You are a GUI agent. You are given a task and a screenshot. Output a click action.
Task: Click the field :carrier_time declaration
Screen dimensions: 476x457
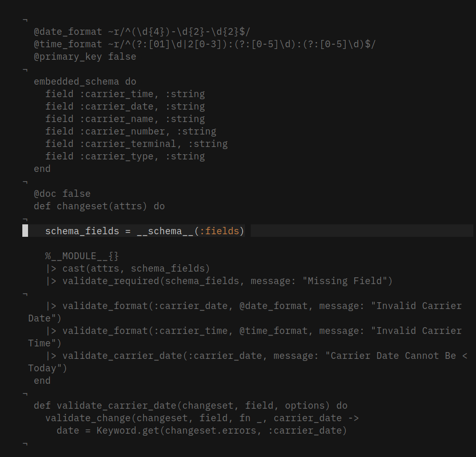(x=125, y=94)
